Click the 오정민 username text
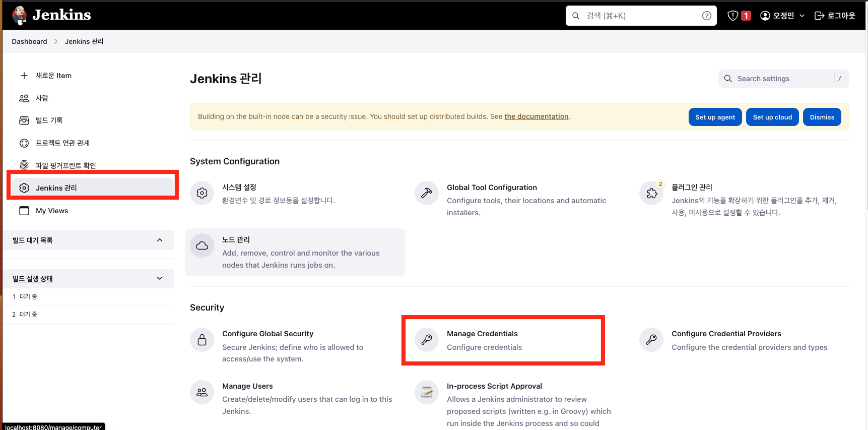 click(x=783, y=16)
